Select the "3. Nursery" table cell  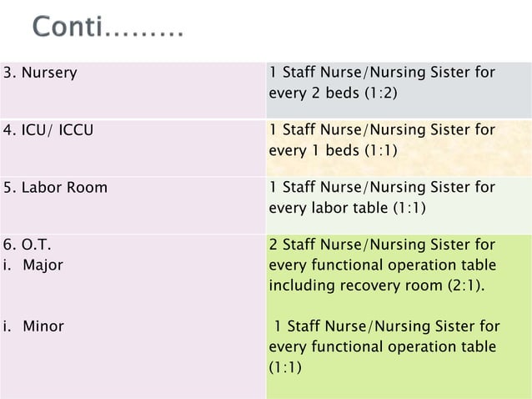(41, 73)
